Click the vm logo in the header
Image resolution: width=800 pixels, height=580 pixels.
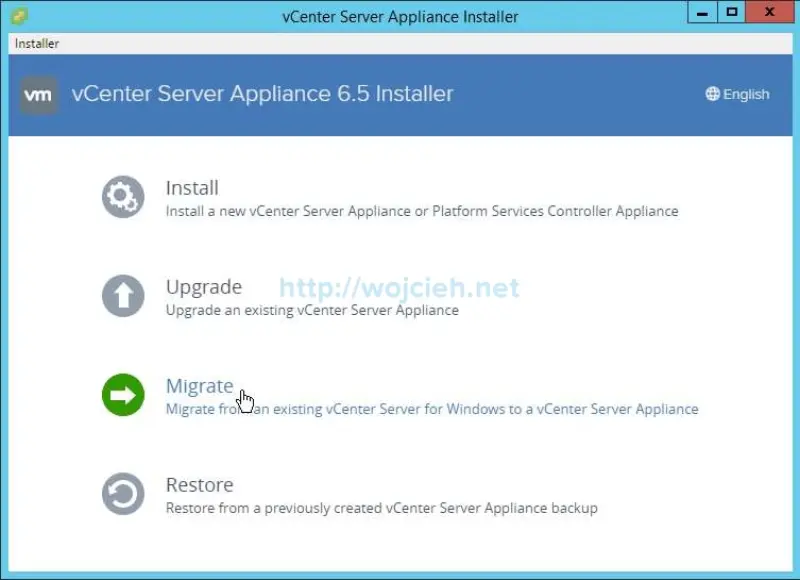coord(37,94)
